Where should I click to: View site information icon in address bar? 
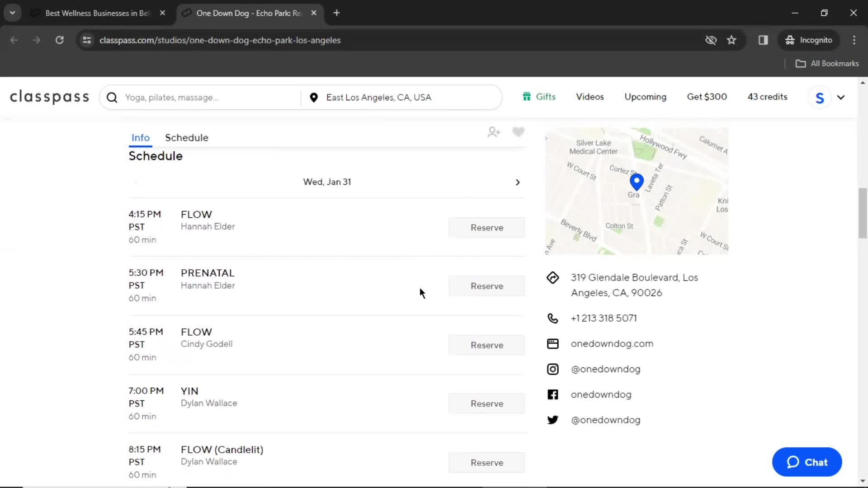pos(87,40)
